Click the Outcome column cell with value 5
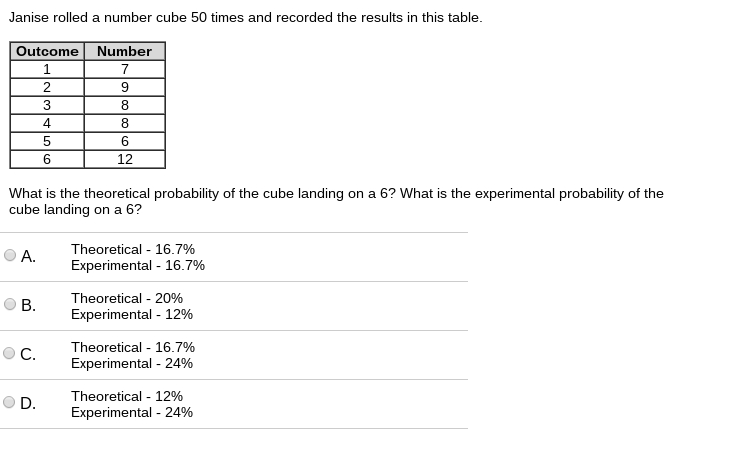The width and height of the screenshot is (733, 450). point(47,141)
